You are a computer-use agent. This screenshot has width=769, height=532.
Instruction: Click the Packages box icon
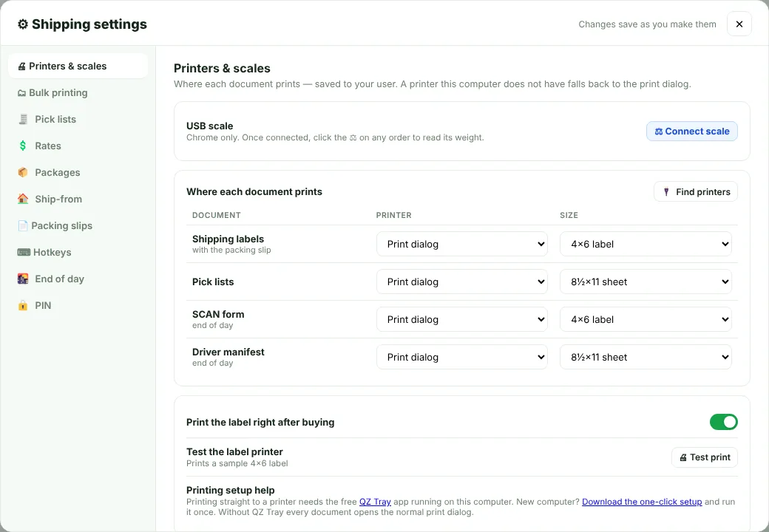pos(23,172)
